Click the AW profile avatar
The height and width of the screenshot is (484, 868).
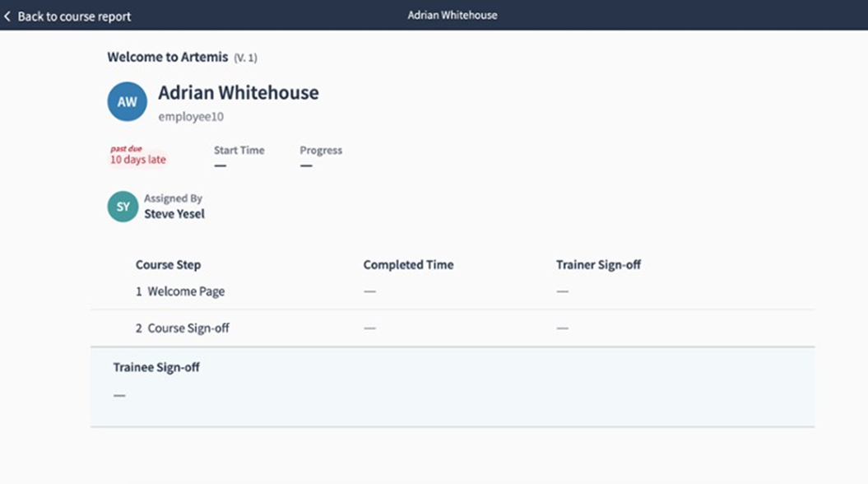127,102
